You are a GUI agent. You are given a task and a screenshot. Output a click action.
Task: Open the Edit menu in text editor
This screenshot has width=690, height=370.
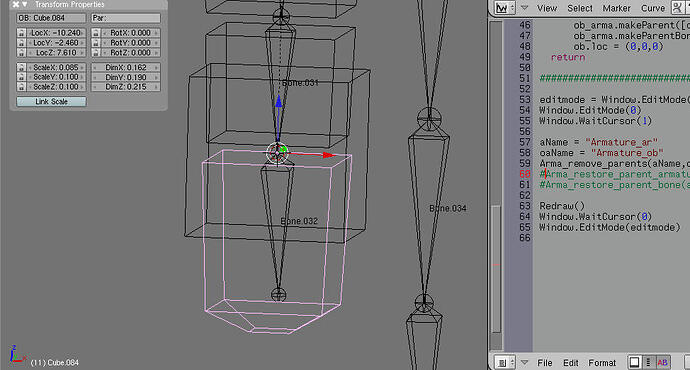570,363
